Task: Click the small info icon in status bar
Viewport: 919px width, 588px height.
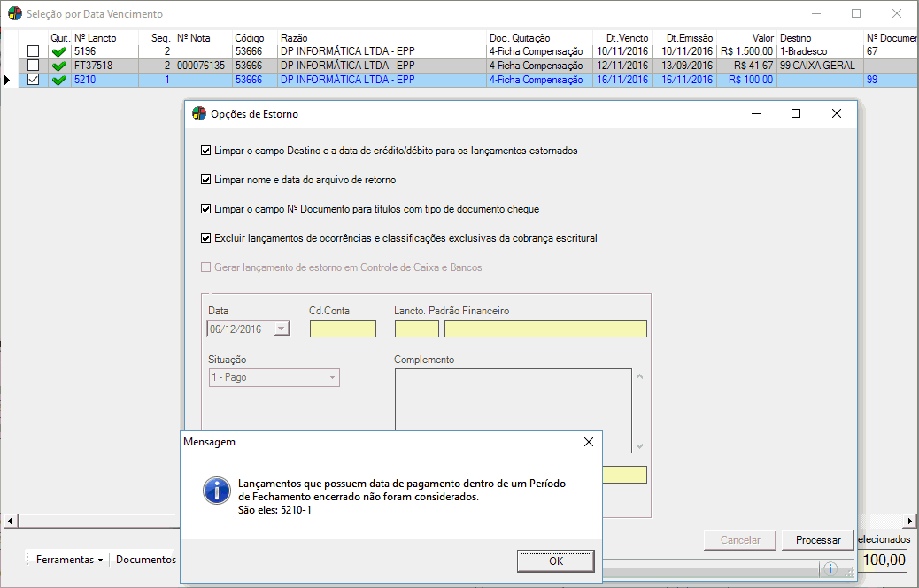Action: tap(830, 569)
